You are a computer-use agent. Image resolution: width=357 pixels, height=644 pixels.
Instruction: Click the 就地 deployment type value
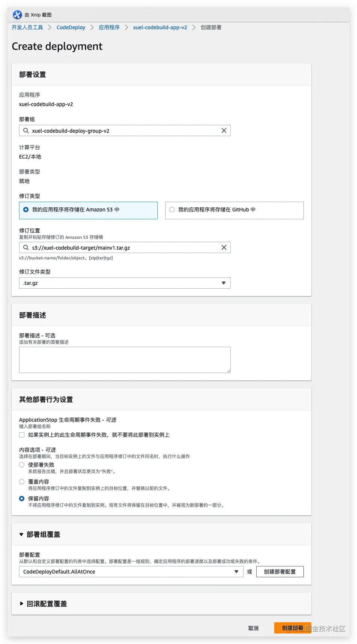pos(24,181)
